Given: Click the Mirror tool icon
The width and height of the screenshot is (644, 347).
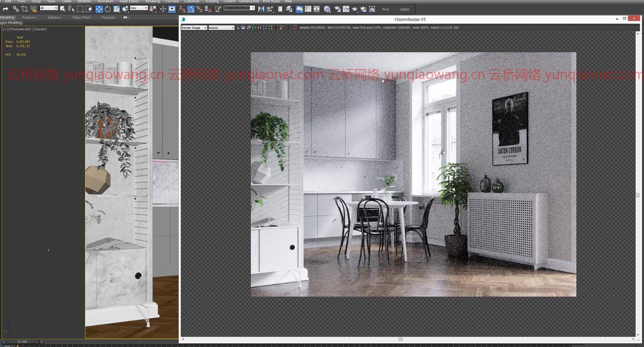Looking at the screenshot, I should click(261, 9).
